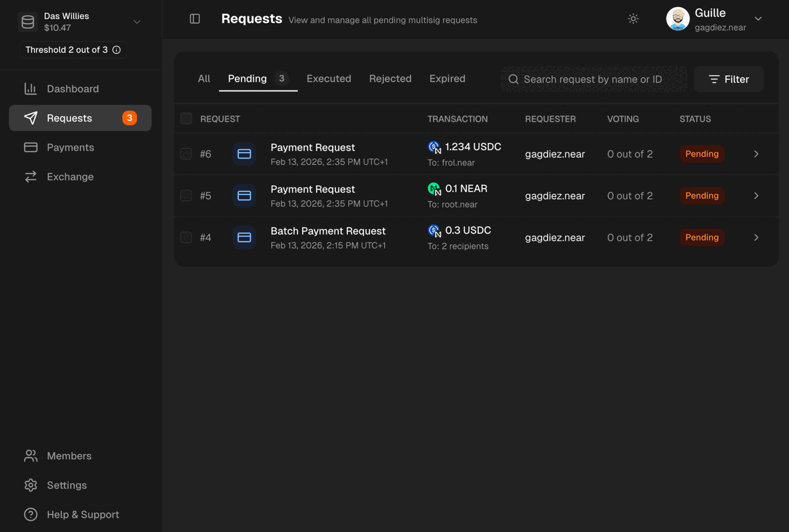Switch to the Rejected tab
This screenshot has width=789, height=532.
[x=390, y=78]
